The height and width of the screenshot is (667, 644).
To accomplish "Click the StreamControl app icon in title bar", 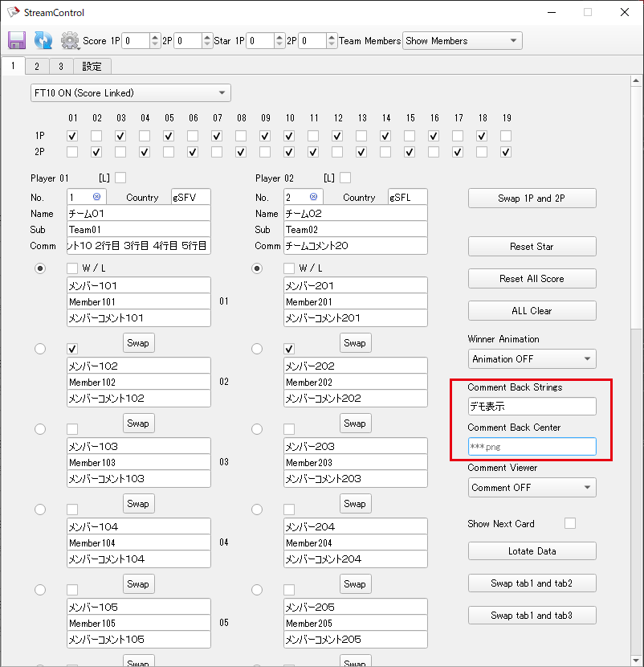I will [13, 12].
